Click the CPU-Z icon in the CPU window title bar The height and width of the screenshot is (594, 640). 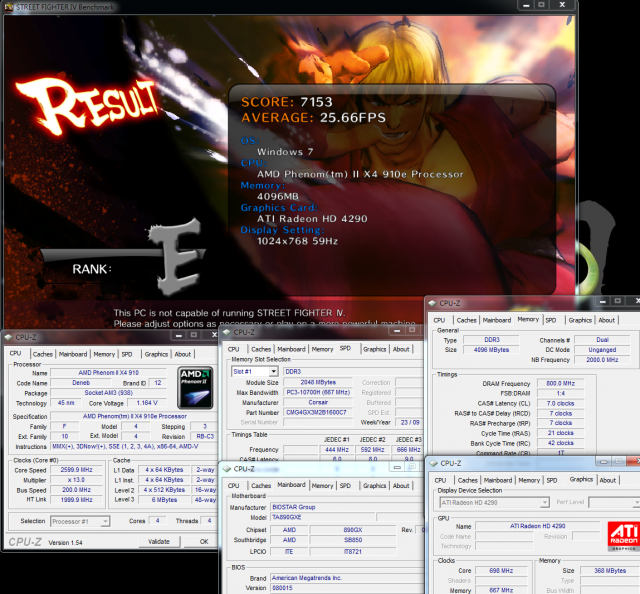tap(9, 337)
